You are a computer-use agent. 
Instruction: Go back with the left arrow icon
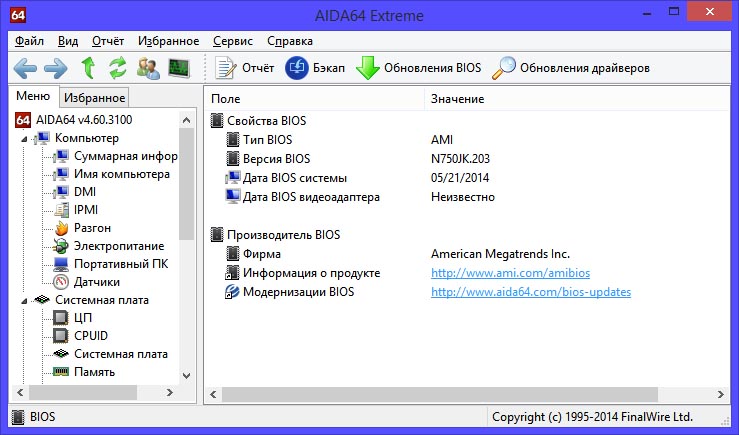coord(25,69)
